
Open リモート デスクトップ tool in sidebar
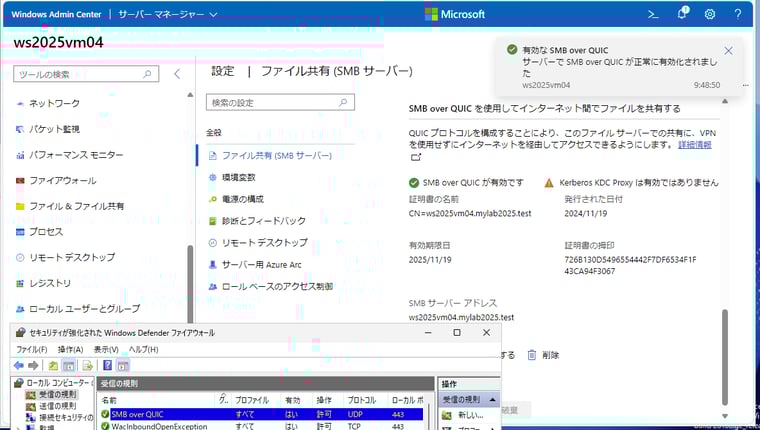pos(65,257)
